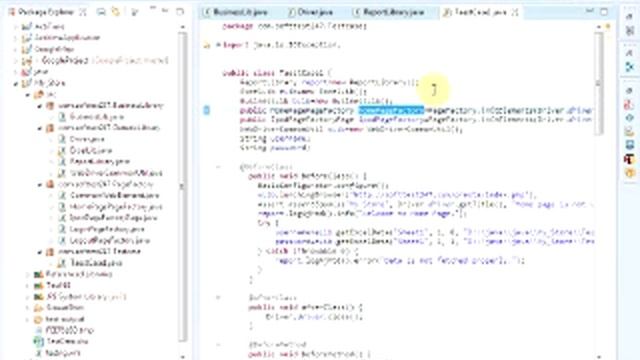This screenshot has height=360, width=640.
Task: Expand the TestNG library node
Action: pyautogui.click(x=28, y=285)
